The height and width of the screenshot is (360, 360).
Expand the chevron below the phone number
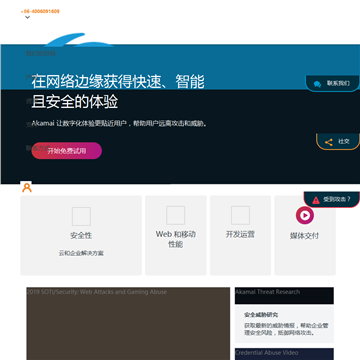coord(28,17)
